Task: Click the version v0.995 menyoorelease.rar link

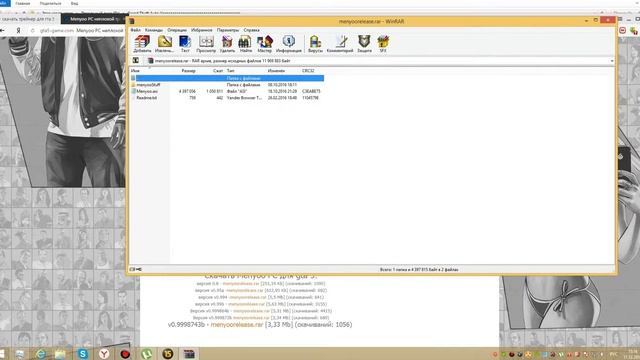Action: point(247,304)
